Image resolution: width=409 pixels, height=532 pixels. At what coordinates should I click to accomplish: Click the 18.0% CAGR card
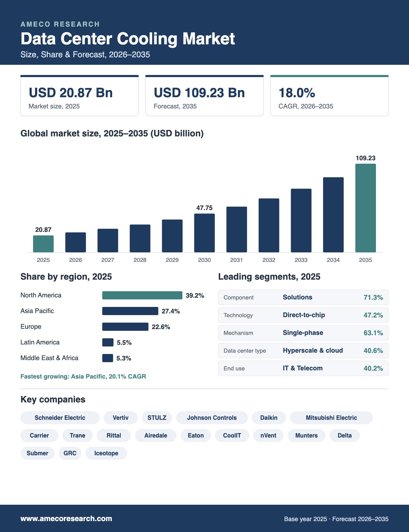click(x=329, y=95)
